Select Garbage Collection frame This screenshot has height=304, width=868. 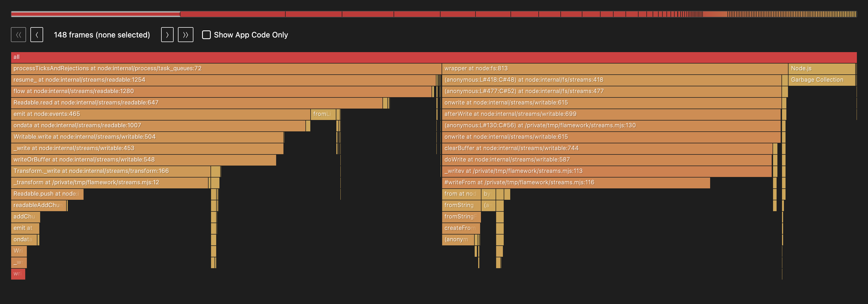point(822,80)
